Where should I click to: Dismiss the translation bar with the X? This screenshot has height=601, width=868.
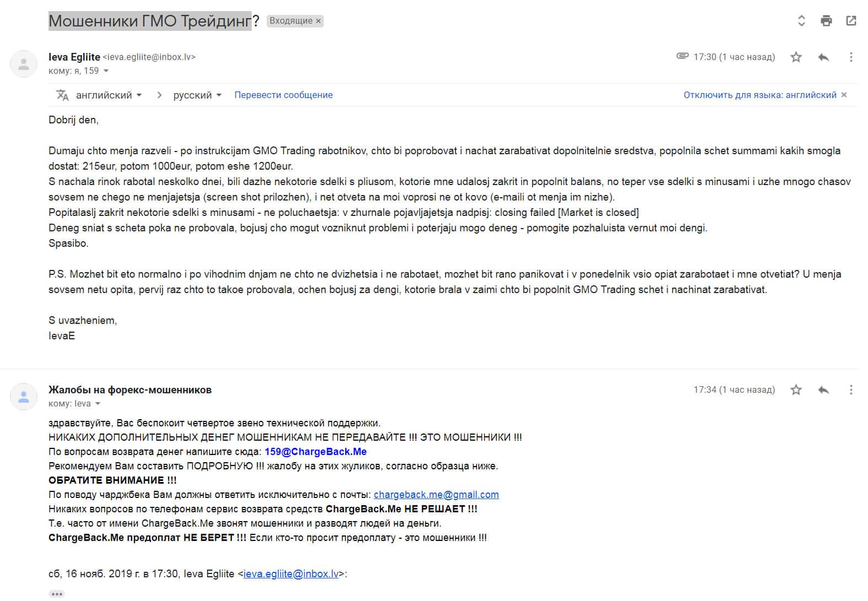coord(844,95)
